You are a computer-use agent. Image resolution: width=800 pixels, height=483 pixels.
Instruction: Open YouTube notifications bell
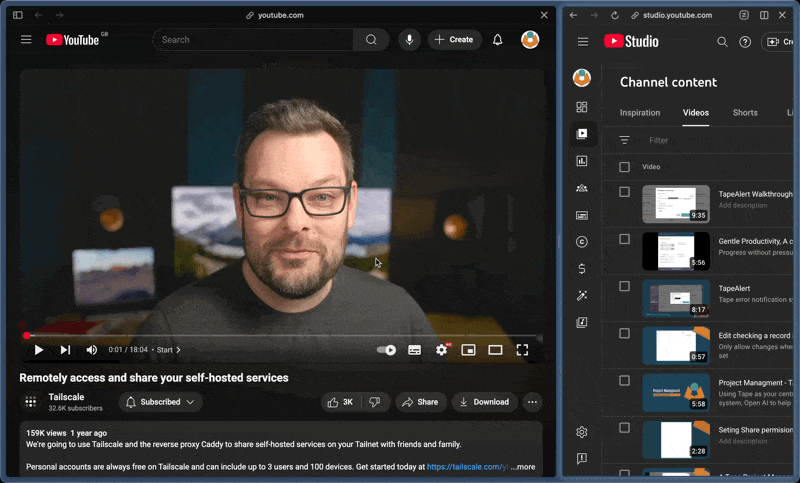497,40
